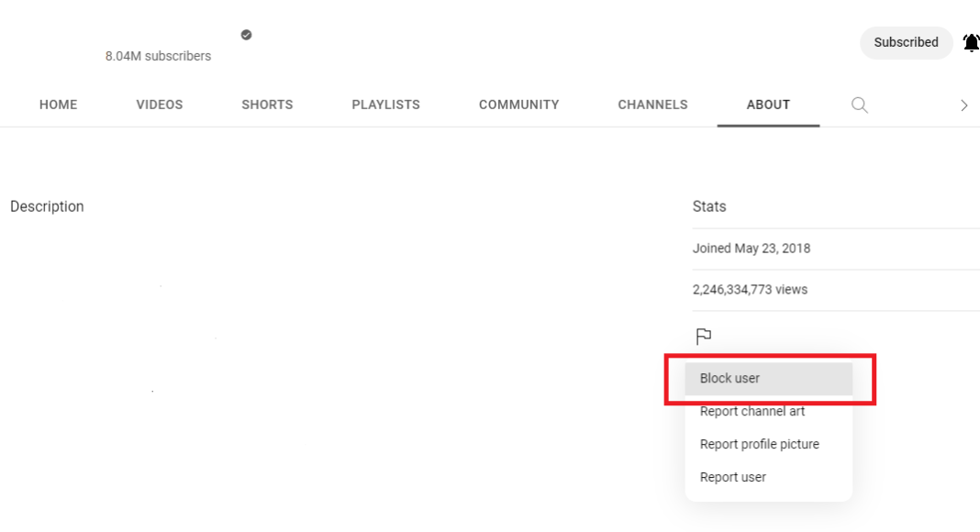Viewport: 980px width, 532px height.
Task: Open channel search with the magnifier icon
Action: [859, 105]
